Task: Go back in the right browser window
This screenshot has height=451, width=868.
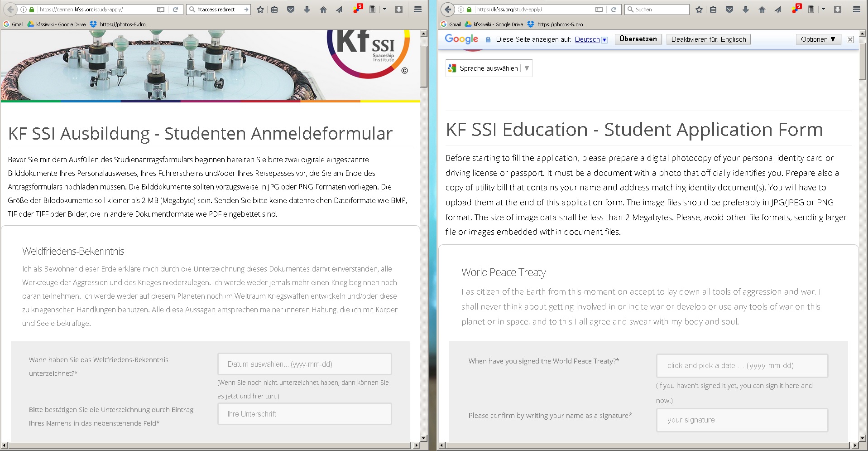Action: click(448, 9)
